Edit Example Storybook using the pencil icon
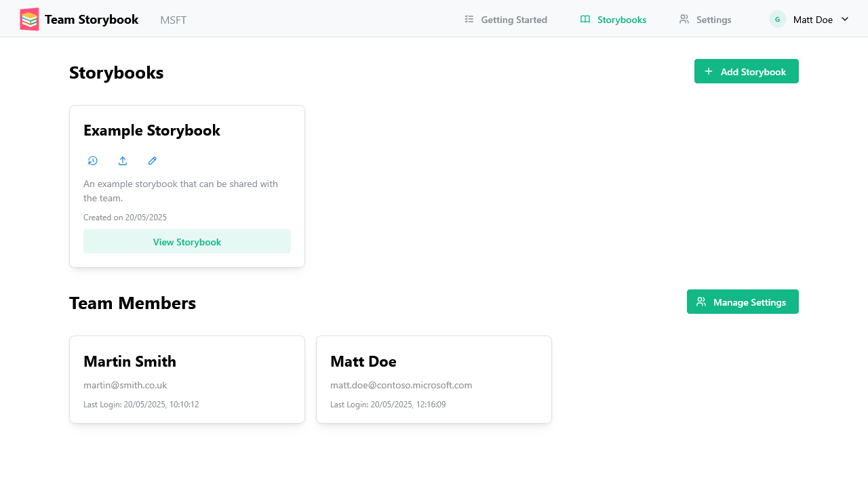868x488 pixels. point(153,161)
